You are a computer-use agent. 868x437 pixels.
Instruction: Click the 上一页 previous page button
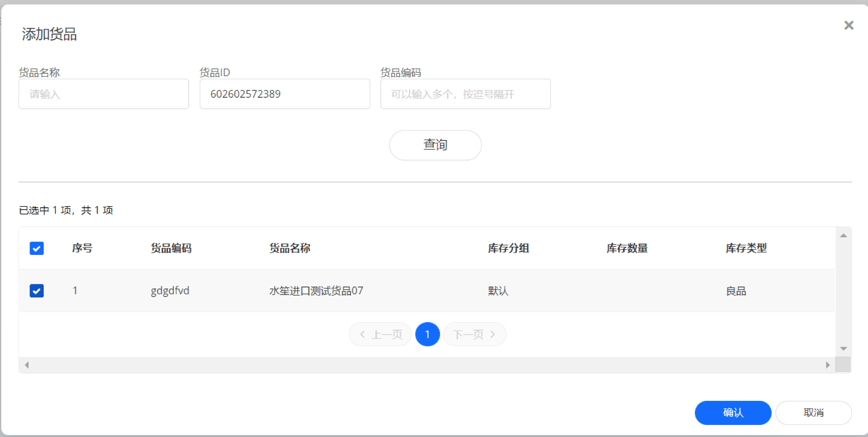click(380, 335)
